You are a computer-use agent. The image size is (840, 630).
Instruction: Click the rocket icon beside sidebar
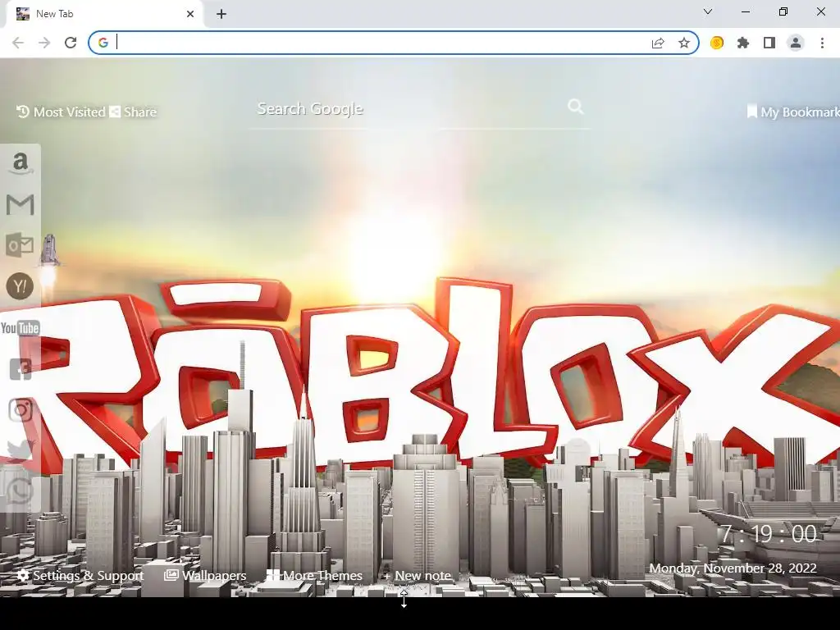(49, 249)
